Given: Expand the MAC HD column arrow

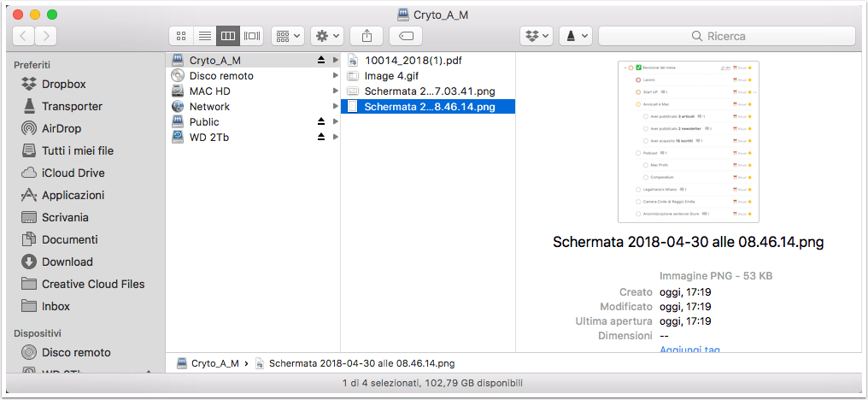Looking at the screenshot, I should (335, 91).
